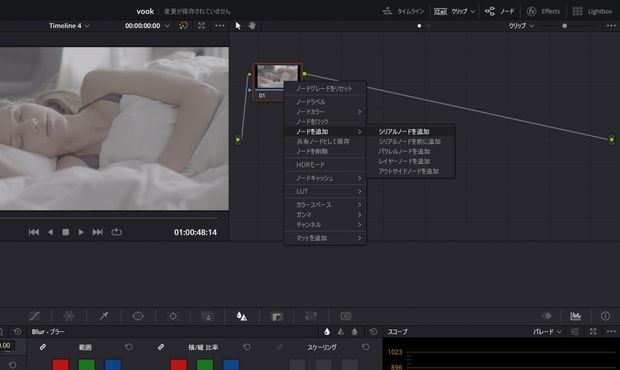Open the Stereoscopic 3D palette
This screenshot has width=620, height=370.
[346, 316]
